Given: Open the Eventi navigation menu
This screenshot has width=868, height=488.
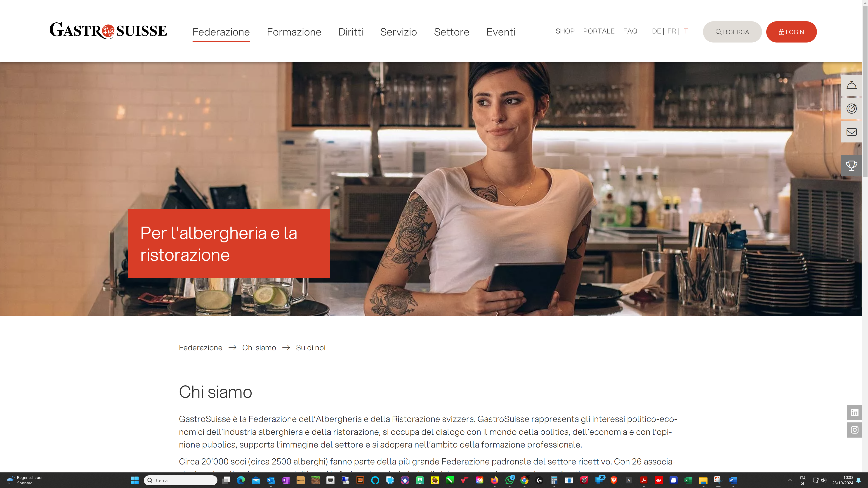Looking at the screenshot, I should [501, 32].
